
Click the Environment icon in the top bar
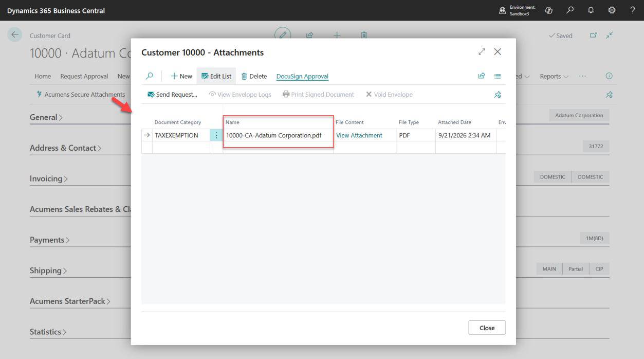click(x=503, y=10)
